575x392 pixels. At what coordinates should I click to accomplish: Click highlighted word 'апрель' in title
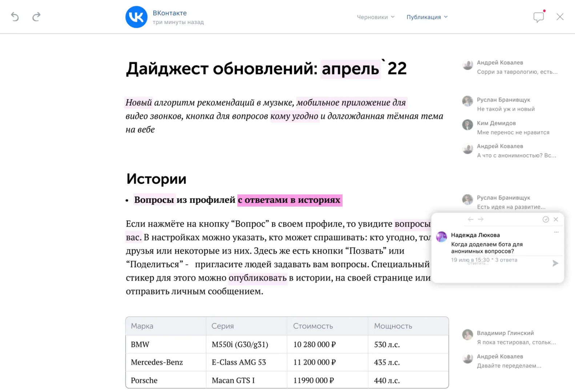click(350, 69)
